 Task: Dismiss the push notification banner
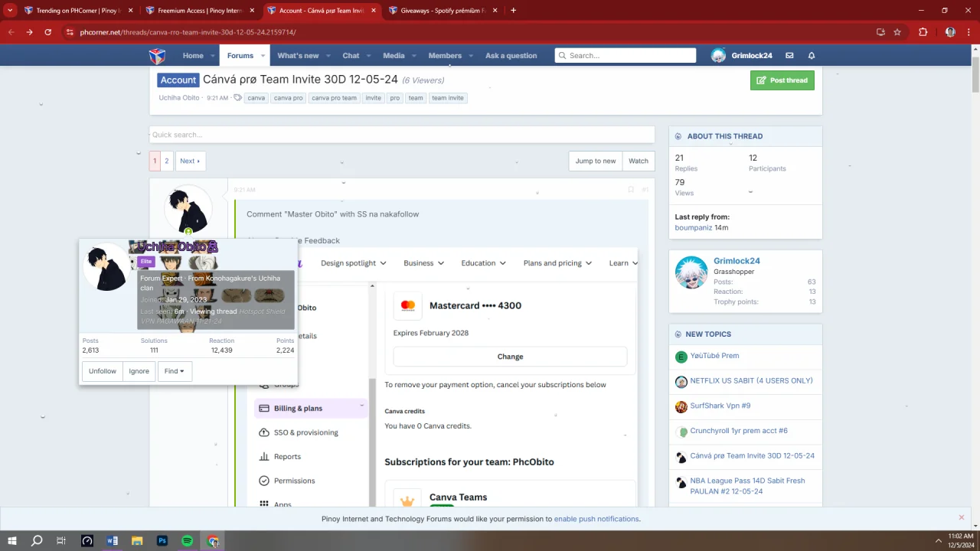point(962,517)
